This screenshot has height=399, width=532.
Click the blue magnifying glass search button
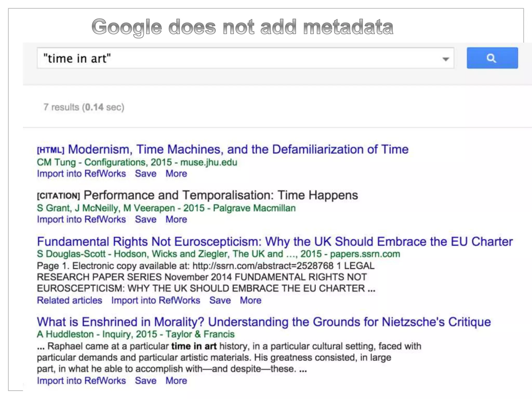[x=492, y=58]
